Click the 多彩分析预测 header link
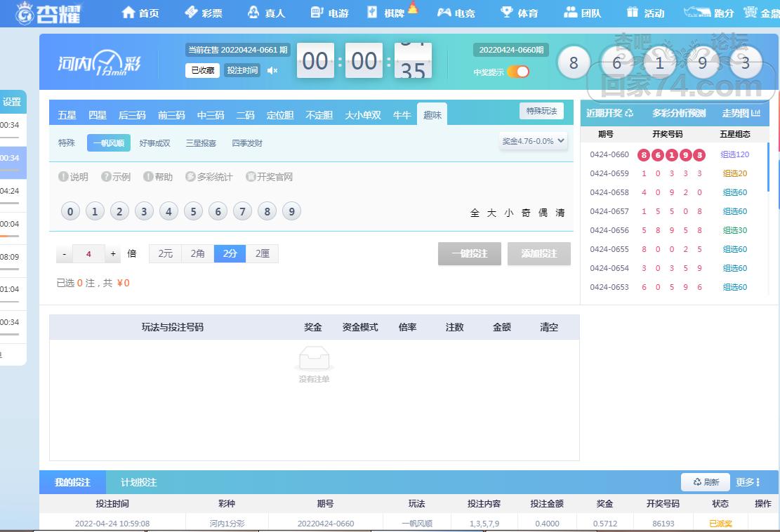This screenshot has width=780, height=532. tap(679, 114)
